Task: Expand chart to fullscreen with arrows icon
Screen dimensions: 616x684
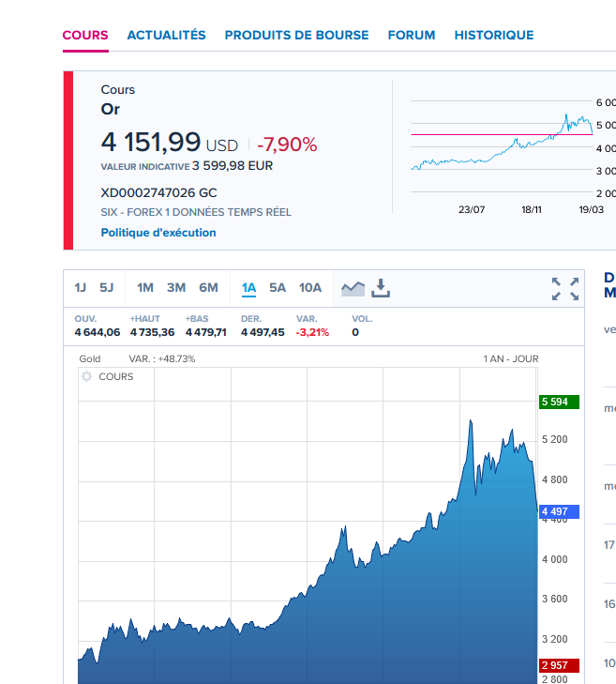Action: (564, 289)
